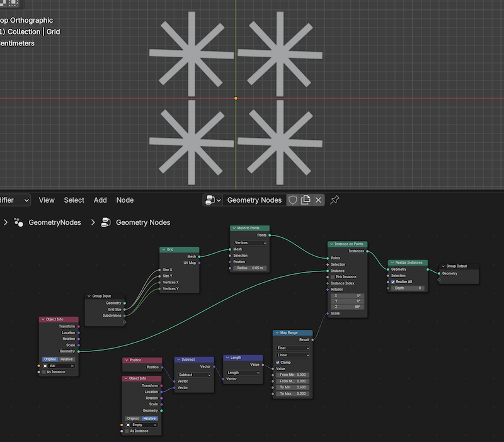The width and height of the screenshot is (504, 442).
Task: Select Original on the Empty Object Info node
Action: [132, 418]
